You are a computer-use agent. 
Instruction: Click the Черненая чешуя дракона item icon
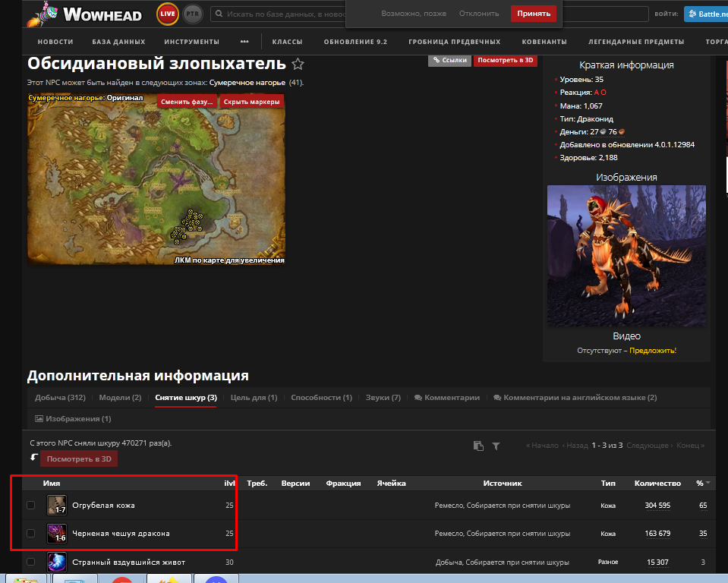57,534
